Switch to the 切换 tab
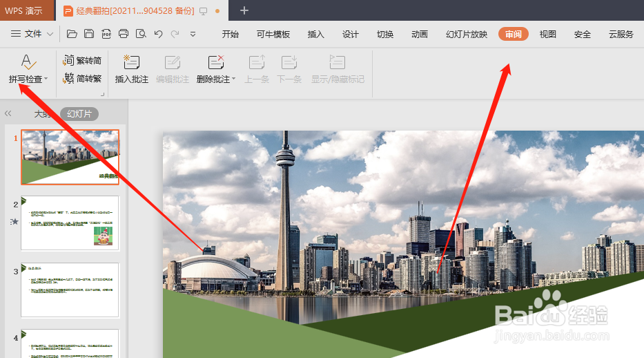Image resolution: width=644 pixels, height=358 pixels. (385, 34)
